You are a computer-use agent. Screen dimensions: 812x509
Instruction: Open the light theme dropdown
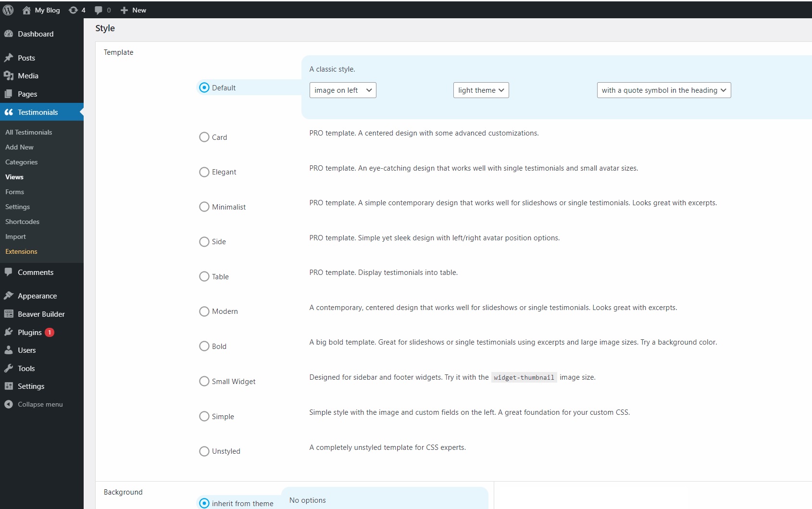coord(481,90)
